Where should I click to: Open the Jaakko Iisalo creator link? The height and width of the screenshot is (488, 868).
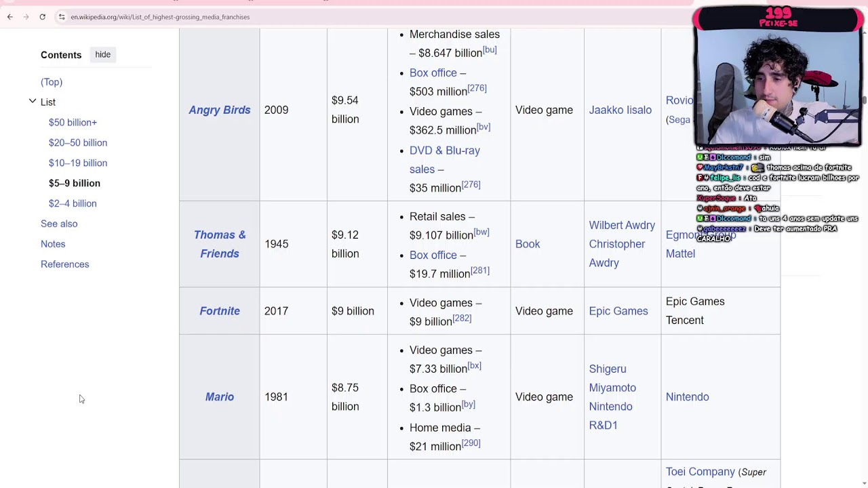pos(620,110)
